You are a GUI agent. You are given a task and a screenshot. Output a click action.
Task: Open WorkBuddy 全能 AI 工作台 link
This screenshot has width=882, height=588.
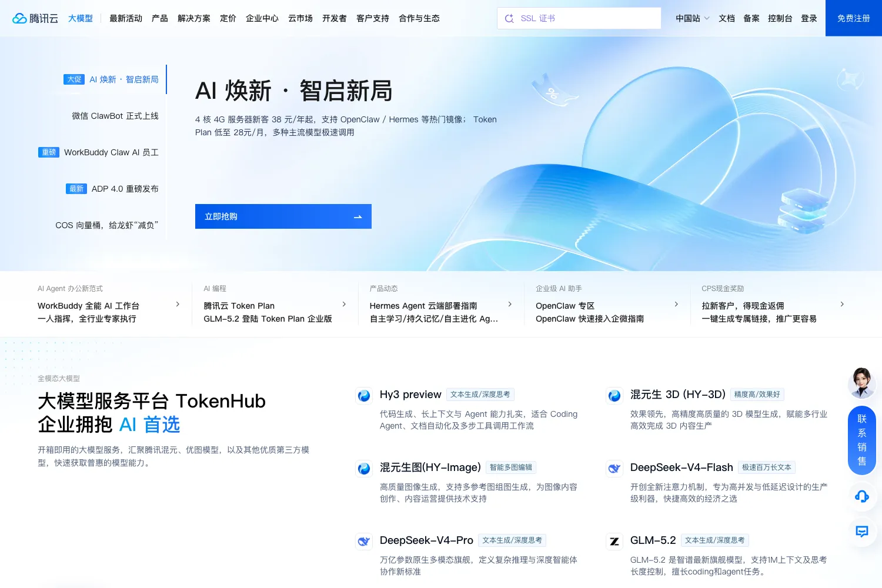(x=88, y=306)
